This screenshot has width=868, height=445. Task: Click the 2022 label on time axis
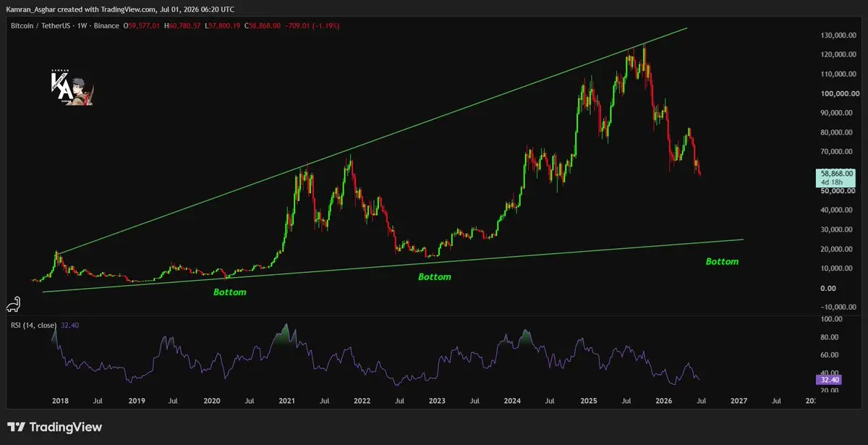point(362,399)
